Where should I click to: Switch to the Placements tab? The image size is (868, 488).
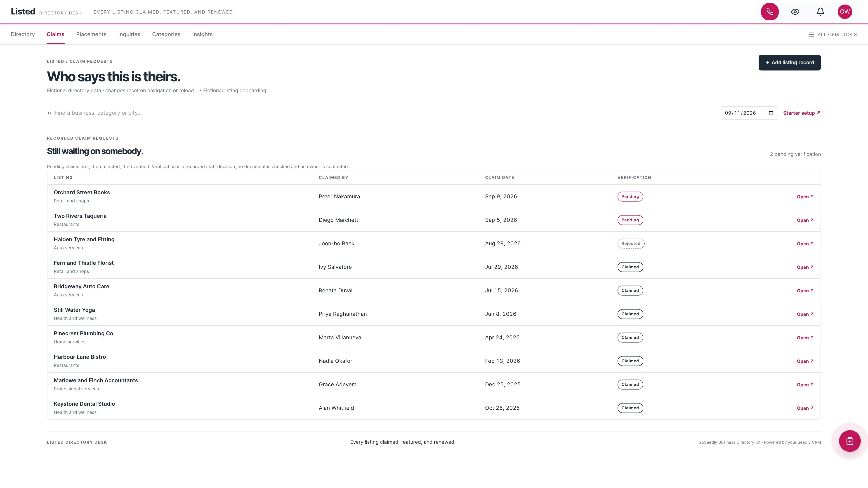pyautogui.click(x=91, y=34)
